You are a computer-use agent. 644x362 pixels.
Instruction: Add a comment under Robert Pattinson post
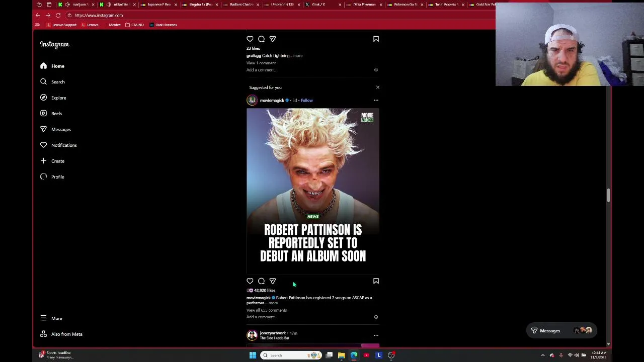[262, 317]
